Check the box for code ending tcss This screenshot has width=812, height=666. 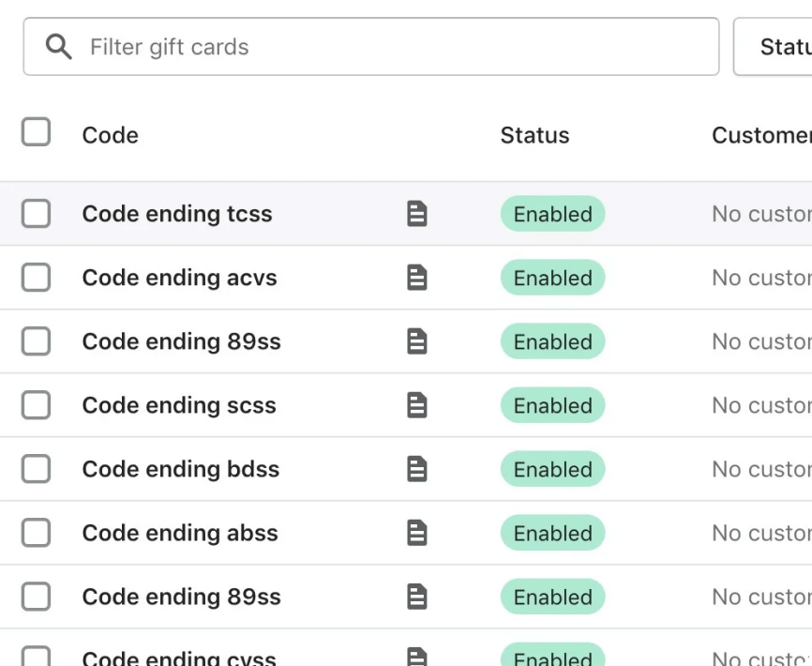(x=36, y=214)
